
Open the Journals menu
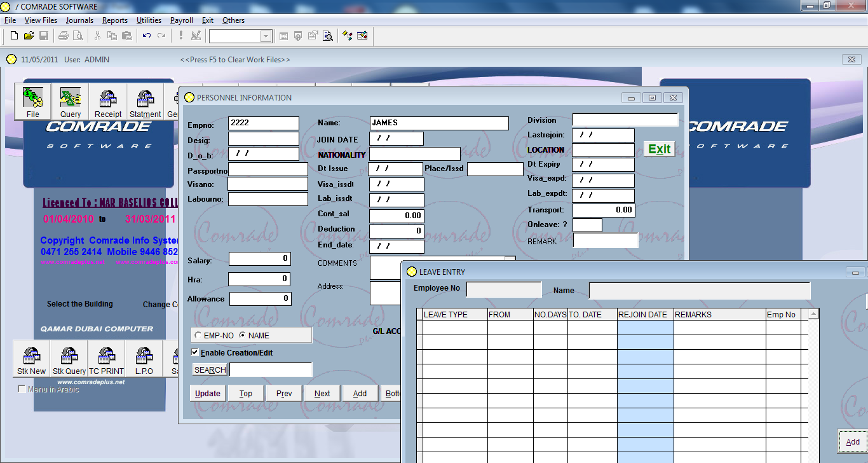(x=79, y=20)
